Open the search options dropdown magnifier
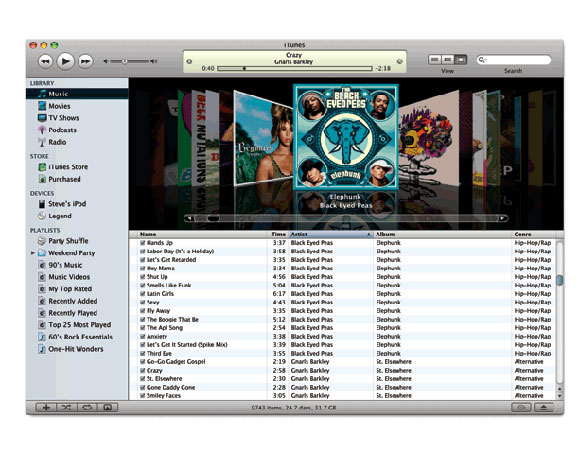 [482, 60]
